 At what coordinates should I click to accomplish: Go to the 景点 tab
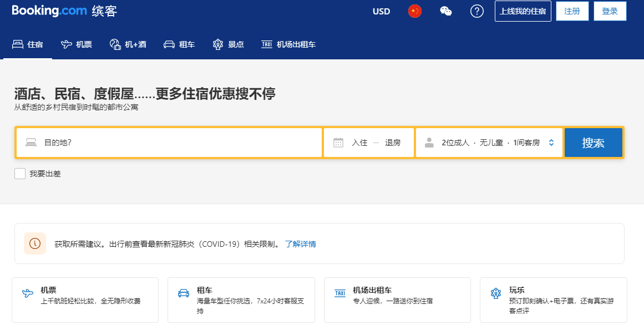tap(229, 44)
